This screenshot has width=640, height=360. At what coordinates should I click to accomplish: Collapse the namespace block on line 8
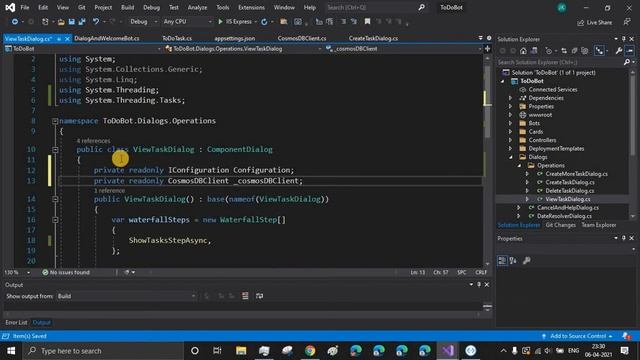pos(55,121)
